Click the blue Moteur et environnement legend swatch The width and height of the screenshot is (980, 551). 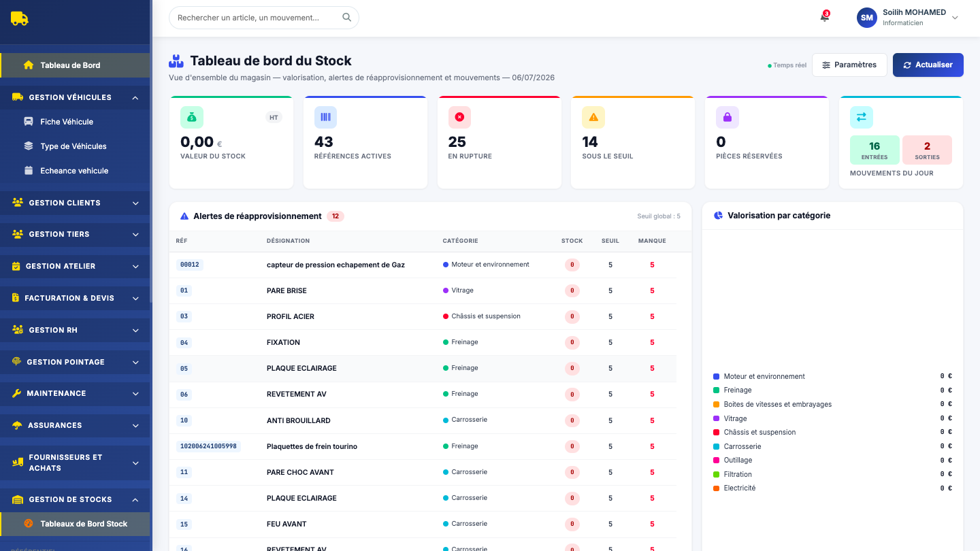[716, 376]
